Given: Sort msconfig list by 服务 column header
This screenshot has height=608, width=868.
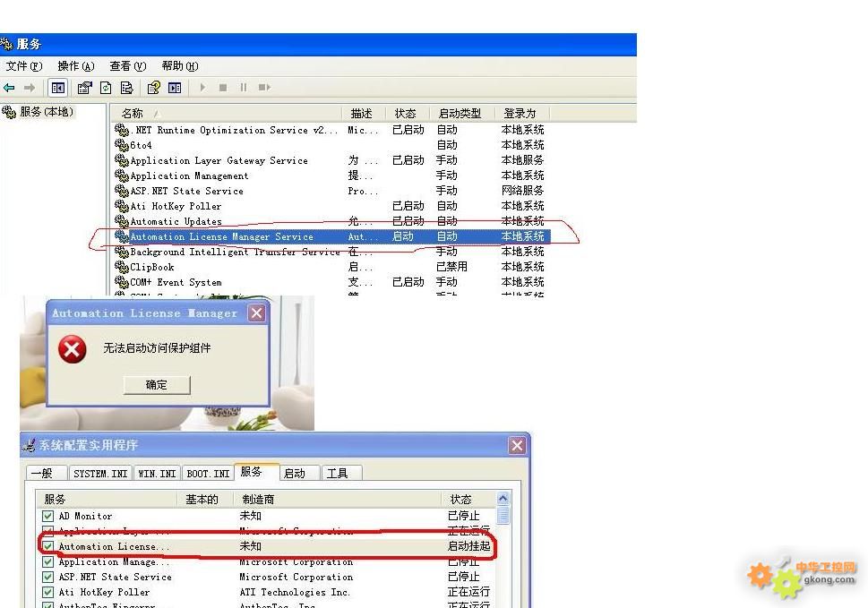Looking at the screenshot, I should (107, 499).
